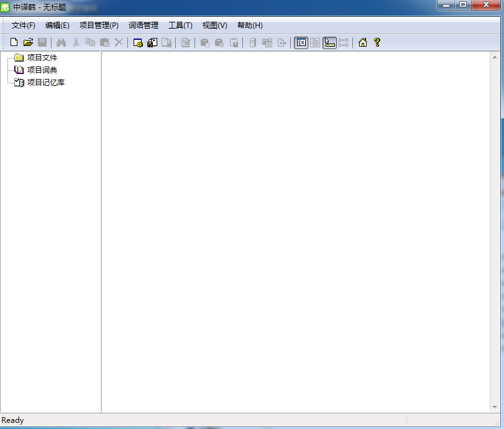Click the scrollbar down arrow
The image size is (504, 429).
[495, 407]
